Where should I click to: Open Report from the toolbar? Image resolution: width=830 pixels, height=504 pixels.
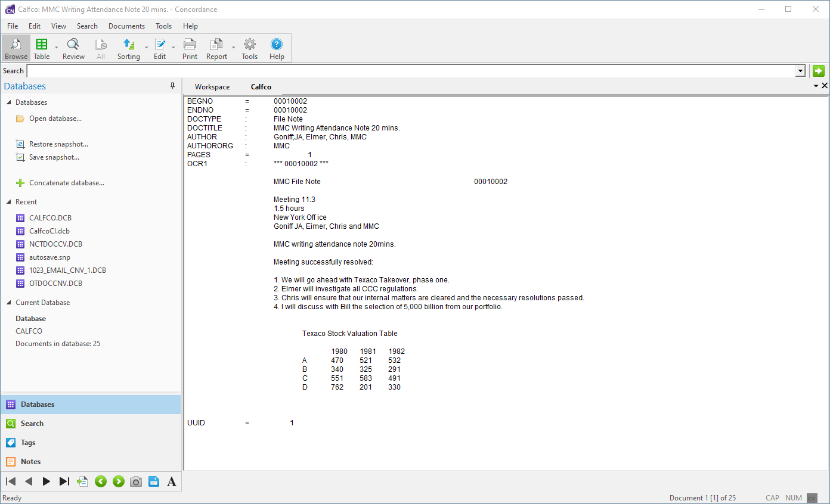[216, 48]
